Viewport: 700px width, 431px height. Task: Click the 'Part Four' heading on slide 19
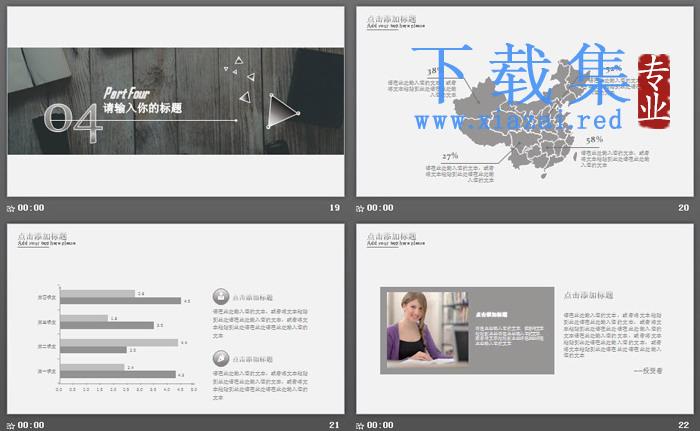tap(127, 93)
